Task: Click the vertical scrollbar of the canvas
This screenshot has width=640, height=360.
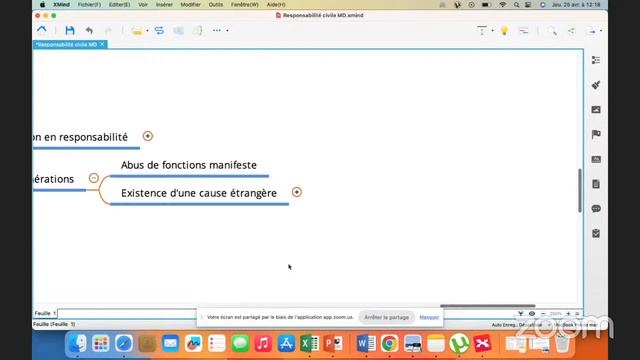Action: pyautogui.click(x=580, y=190)
